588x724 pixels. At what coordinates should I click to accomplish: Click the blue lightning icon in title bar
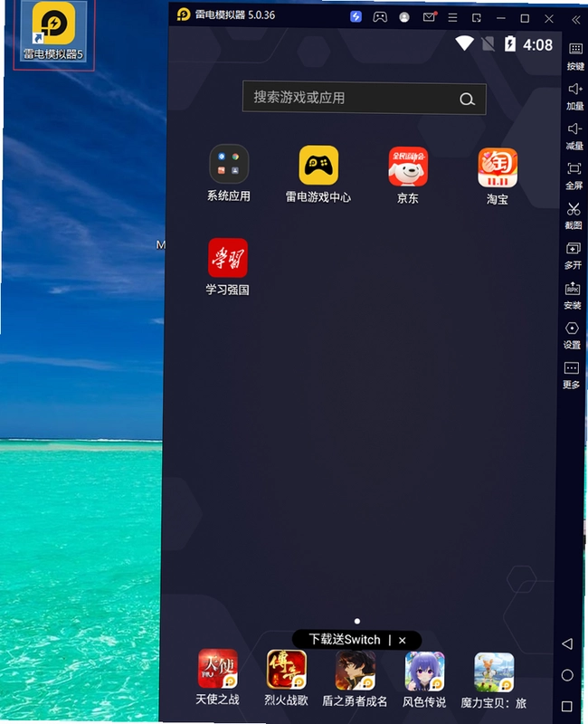pos(356,16)
